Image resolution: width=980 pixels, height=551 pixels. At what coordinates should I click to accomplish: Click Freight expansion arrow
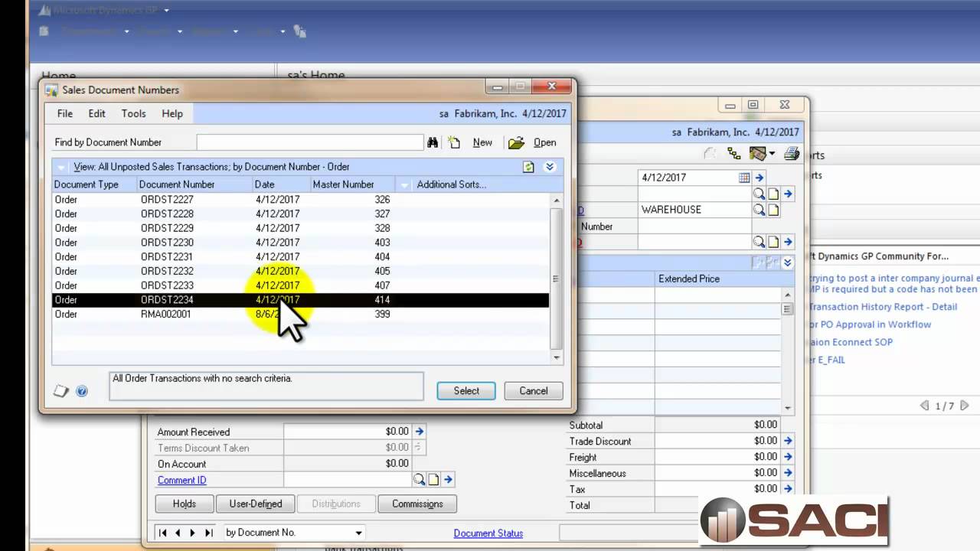click(788, 457)
